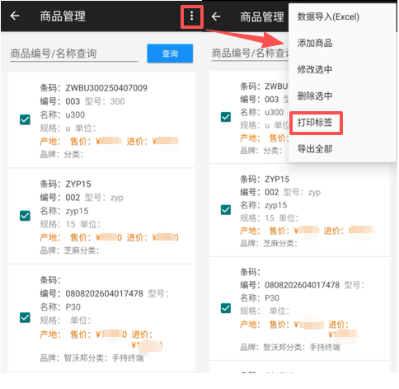Choose 删除选中 from the menu
Viewport: 399px width, 389px height.
315,96
